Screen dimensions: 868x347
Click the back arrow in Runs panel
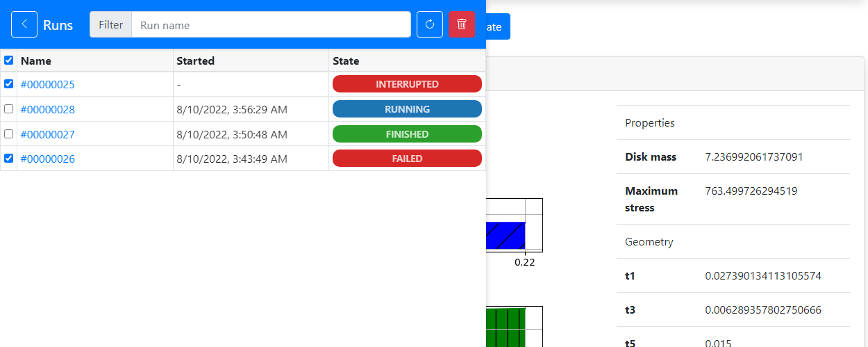click(x=24, y=25)
